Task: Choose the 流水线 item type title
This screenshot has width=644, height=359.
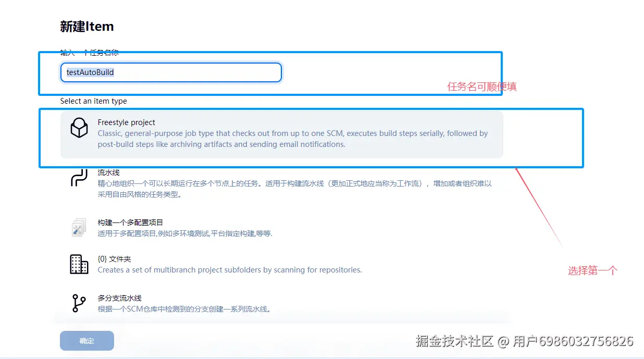Action: (108, 172)
